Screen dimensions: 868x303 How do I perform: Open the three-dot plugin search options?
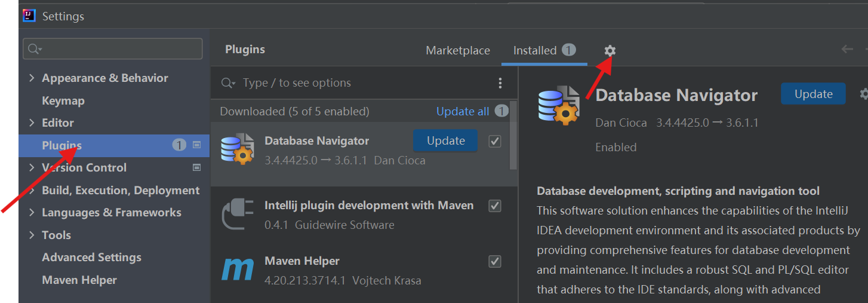click(500, 83)
